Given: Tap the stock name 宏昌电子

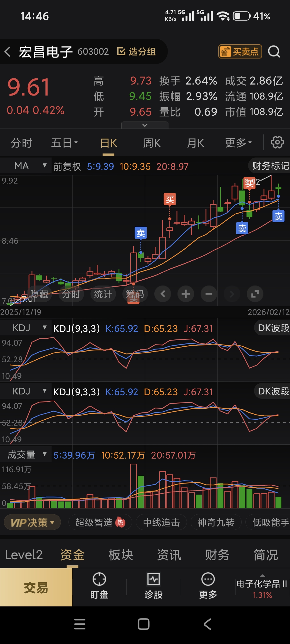Looking at the screenshot, I should click(46, 52).
